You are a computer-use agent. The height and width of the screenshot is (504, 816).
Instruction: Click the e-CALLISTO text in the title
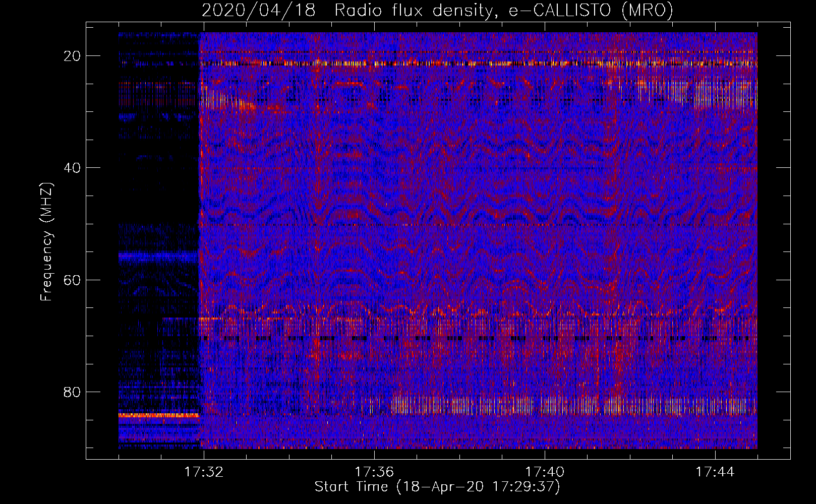pos(560,10)
